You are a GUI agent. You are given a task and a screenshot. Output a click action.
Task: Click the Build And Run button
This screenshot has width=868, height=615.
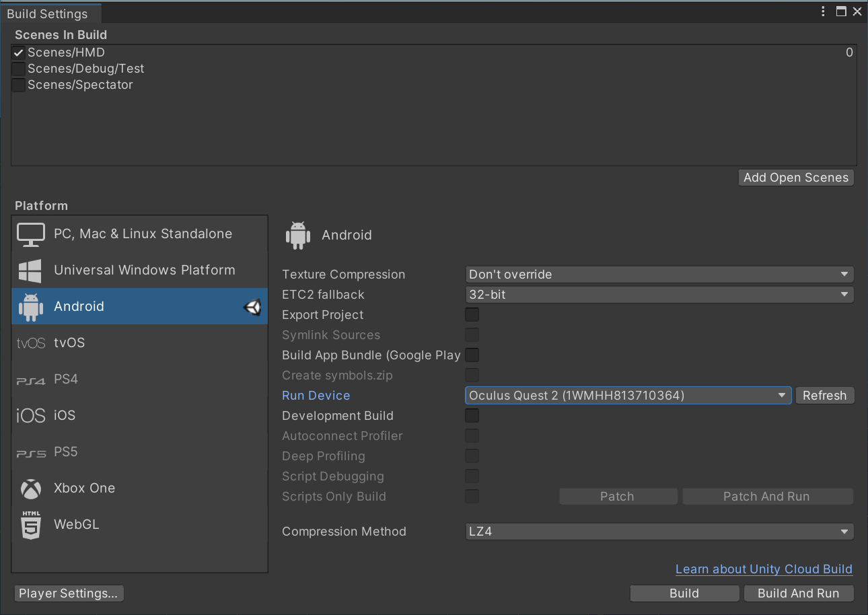tap(799, 593)
